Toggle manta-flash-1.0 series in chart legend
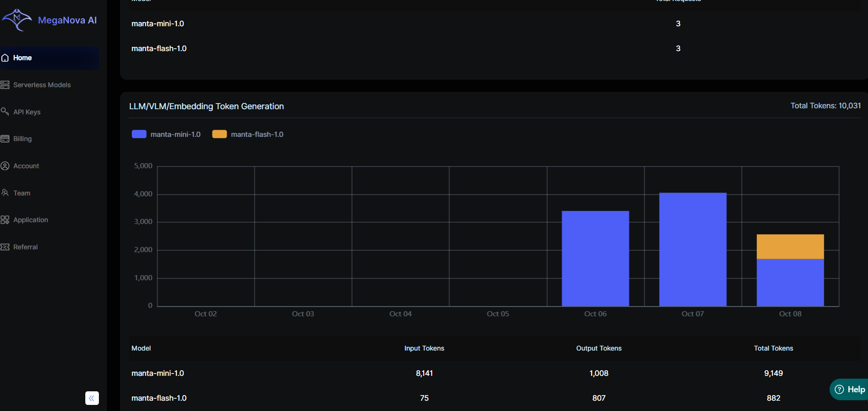This screenshot has height=411, width=868. tap(248, 135)
